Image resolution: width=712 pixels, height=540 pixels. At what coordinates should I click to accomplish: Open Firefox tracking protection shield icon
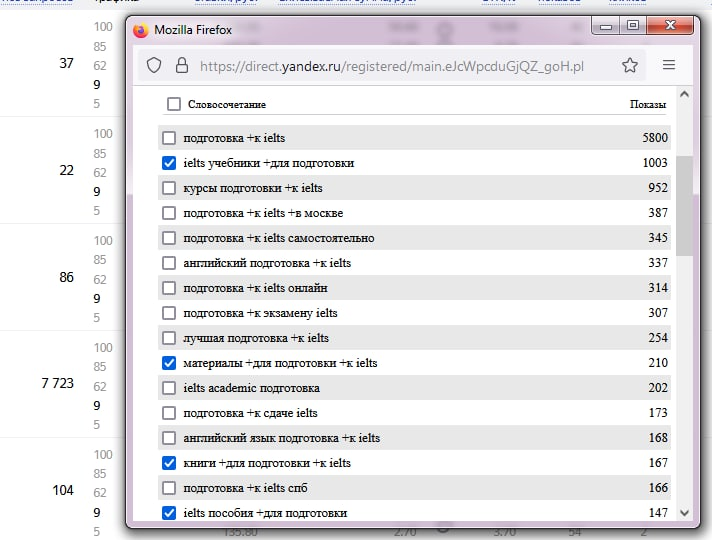(x=154, y=65)
